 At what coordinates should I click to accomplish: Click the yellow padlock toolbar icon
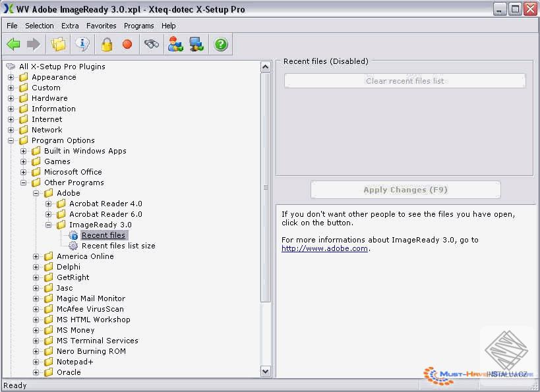[x=107, y=44]
